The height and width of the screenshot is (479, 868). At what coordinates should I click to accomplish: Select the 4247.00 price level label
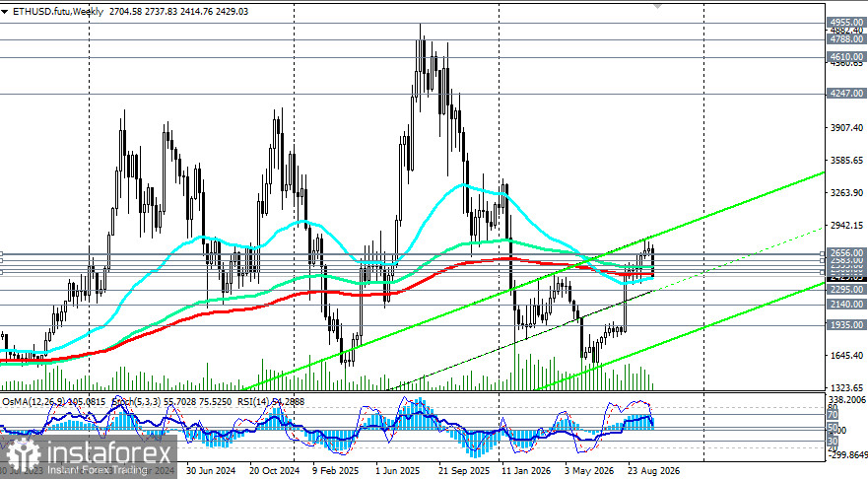point(846,94)
